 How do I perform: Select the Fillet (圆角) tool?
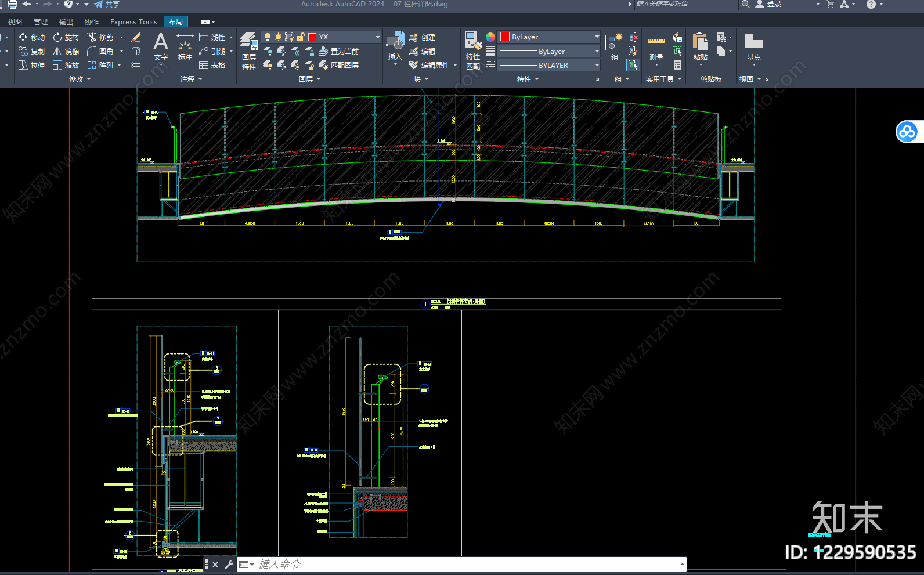100,51
